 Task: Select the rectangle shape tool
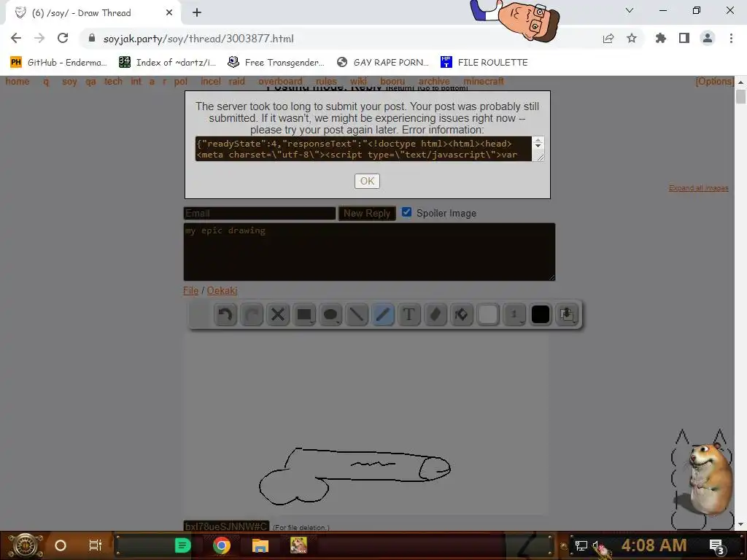pyautogui.click(x=304, y=314)
